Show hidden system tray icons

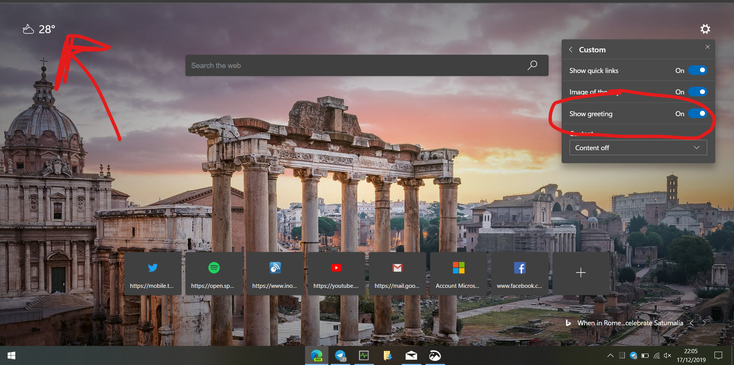[x=611, y=356]
